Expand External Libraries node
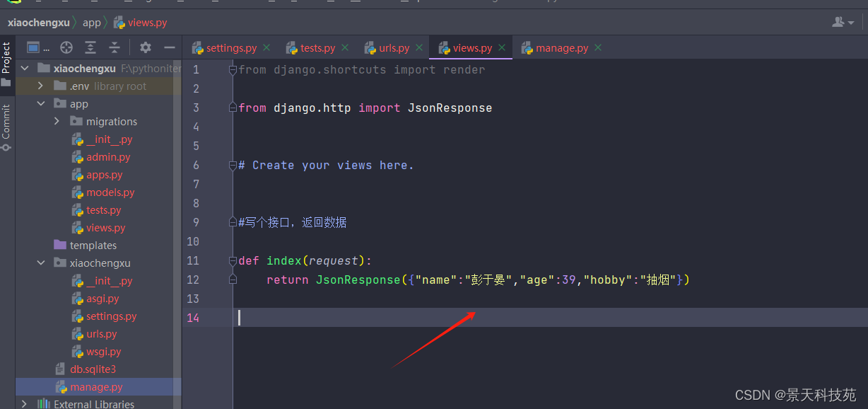Viewport: 868px width, 409px height. tap(25, 404)
